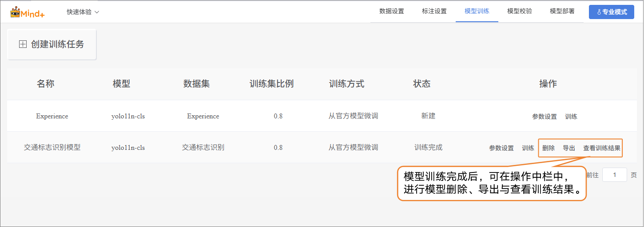Screen dimensions: 644x227
Task: Switch to the 数据设置 tab
Action: click(x=391, y=11)
